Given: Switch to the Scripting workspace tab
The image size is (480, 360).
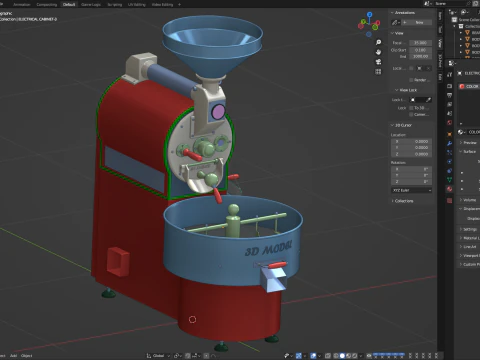Looking at the screenshot, I should [115, 5].
